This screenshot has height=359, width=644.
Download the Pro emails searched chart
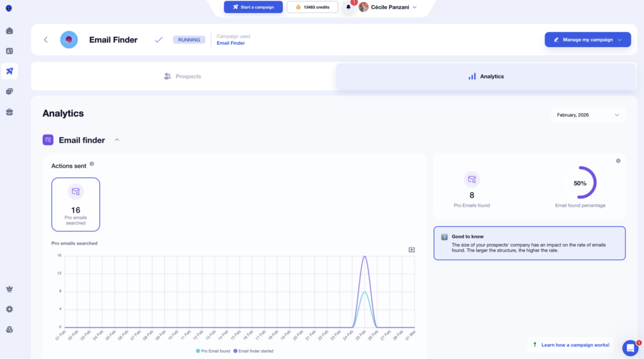[x=411, y=250]
